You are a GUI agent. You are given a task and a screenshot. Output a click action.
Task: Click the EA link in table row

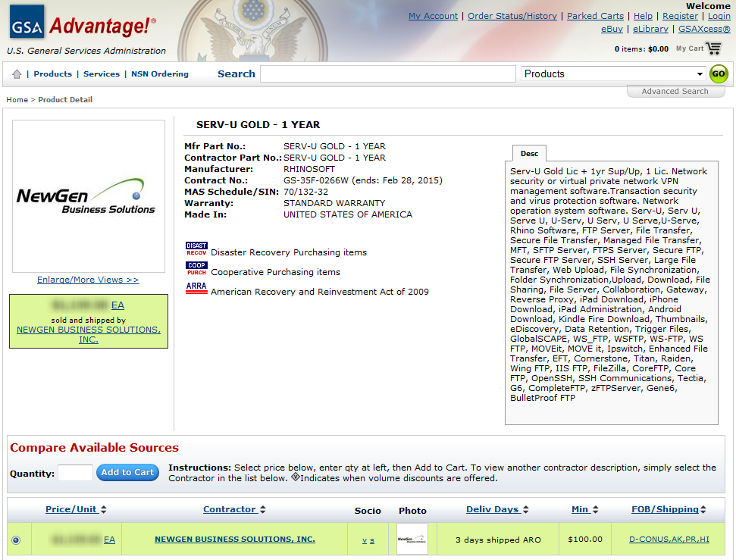tap(109, 540)
